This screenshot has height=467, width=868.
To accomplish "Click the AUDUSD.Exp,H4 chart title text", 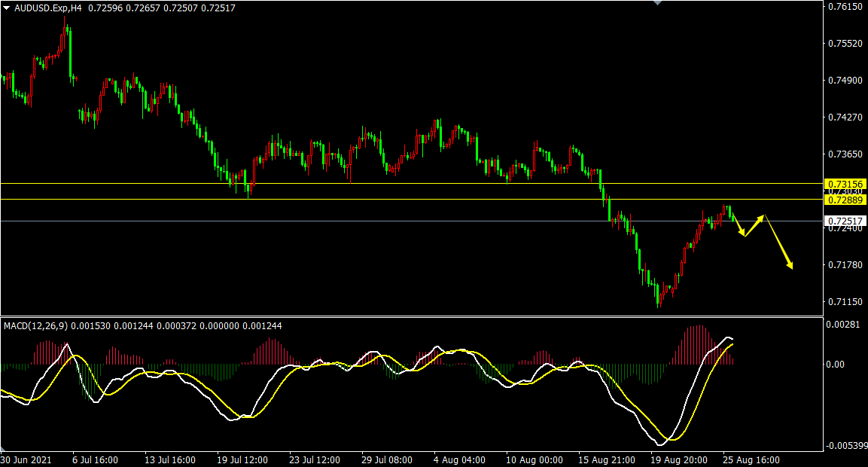I will pos(47,8).
